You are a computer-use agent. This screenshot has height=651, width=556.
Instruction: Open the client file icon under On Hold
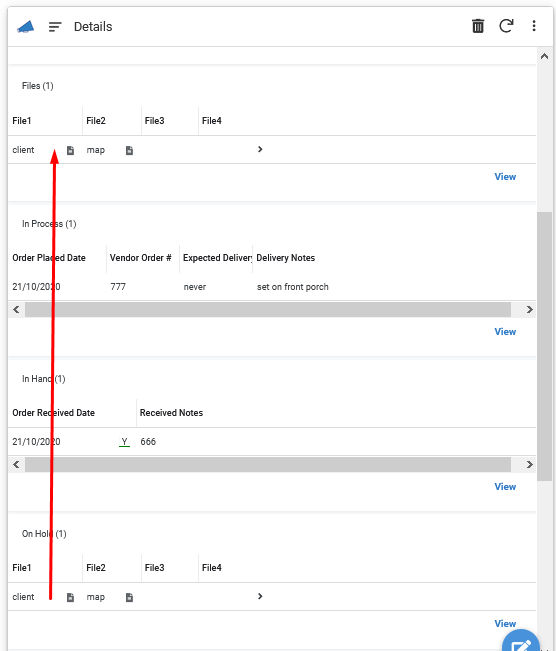click(71, 597)
